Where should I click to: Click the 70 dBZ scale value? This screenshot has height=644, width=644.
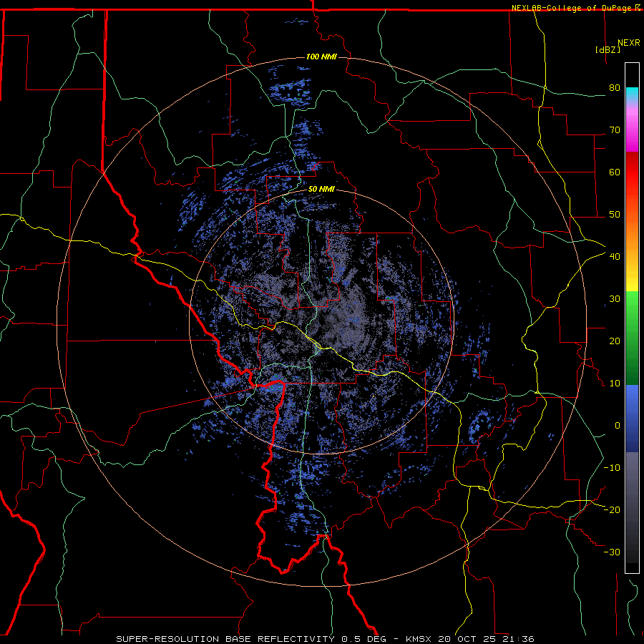tap(615, 130)
